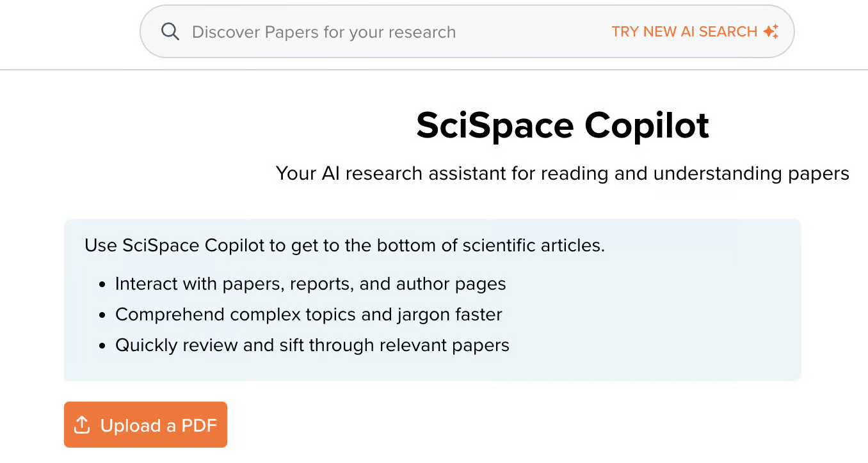The image size is (868, 463).
Task: Click the line starting "Use SciSpace Copilot to get"
Action: click(344, 246)
